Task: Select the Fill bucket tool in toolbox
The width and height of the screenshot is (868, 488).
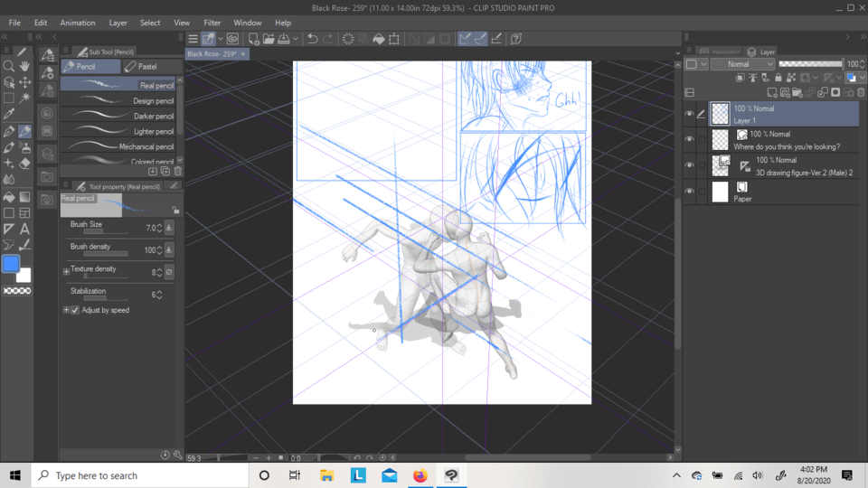Action: click(9, 197)
